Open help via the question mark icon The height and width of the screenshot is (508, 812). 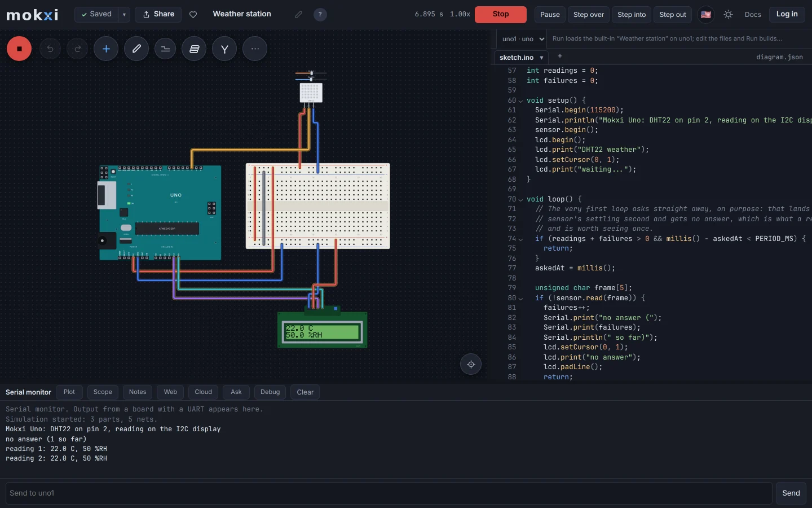pyautogui.click(x=320, y=14)
